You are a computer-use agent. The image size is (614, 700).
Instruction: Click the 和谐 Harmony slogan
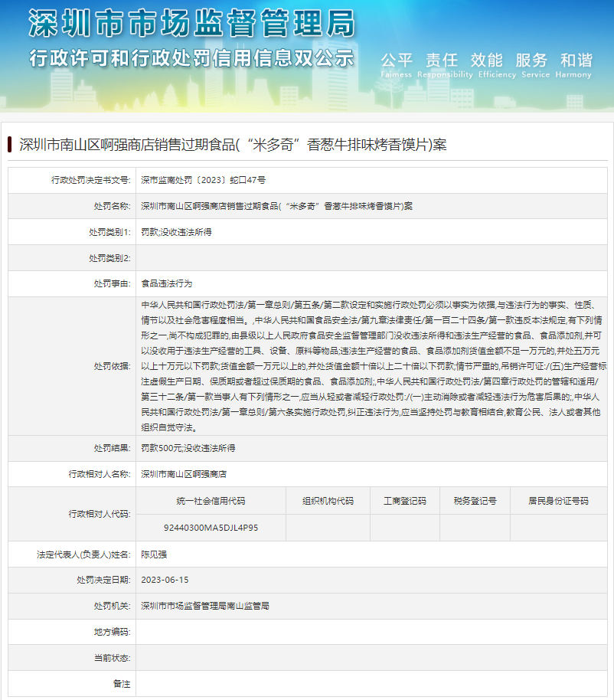[x=573, y=65]
